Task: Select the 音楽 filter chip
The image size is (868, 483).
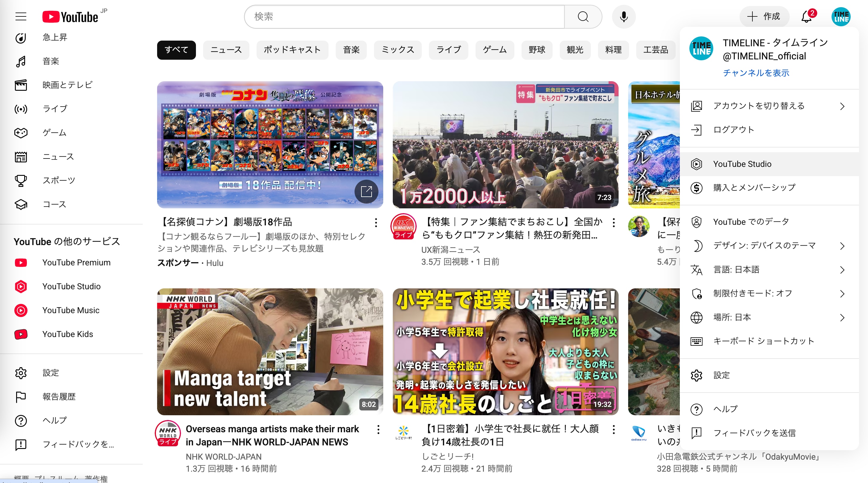Action: pos(351,50)
